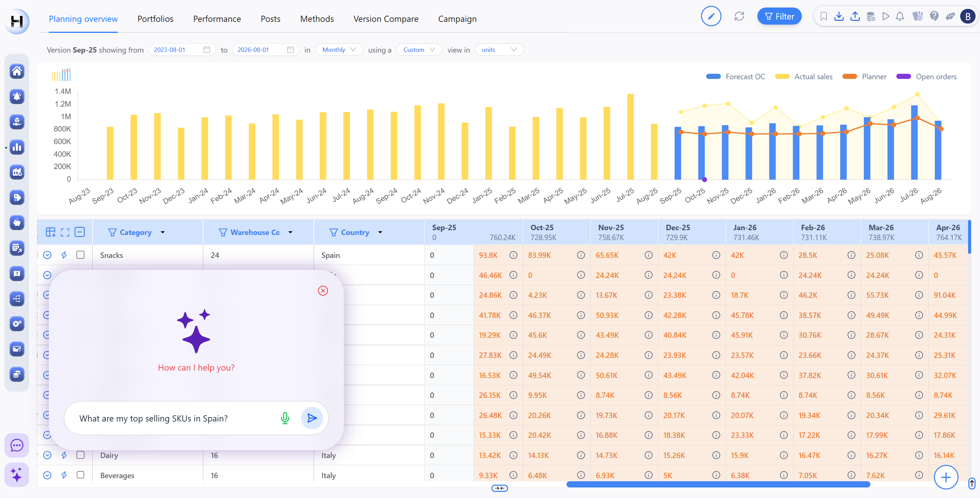This screenshot has height=498, width=980.
Task: Click the pencil edit icon in header
Action: (x=711, y=16)
